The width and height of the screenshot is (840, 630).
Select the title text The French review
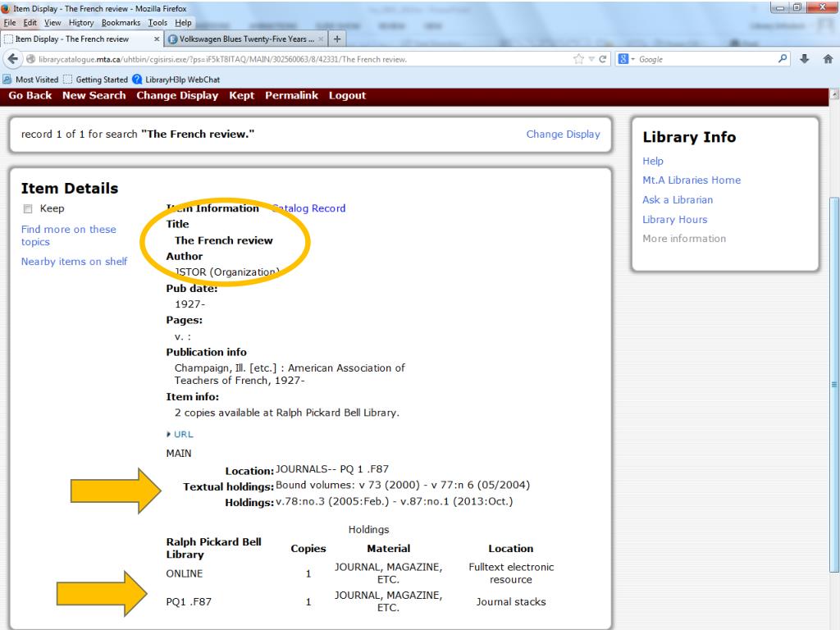tap(223, 240)
